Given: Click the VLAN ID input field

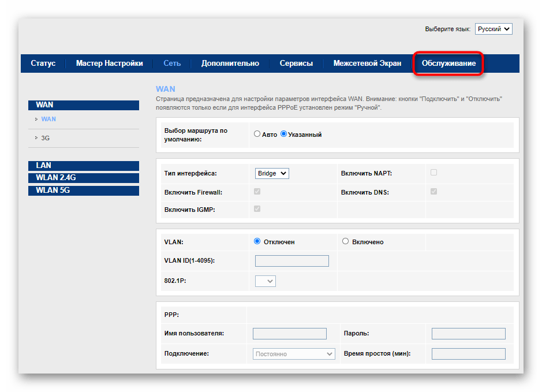Looking at the screenshot, I should coord(291,261).
